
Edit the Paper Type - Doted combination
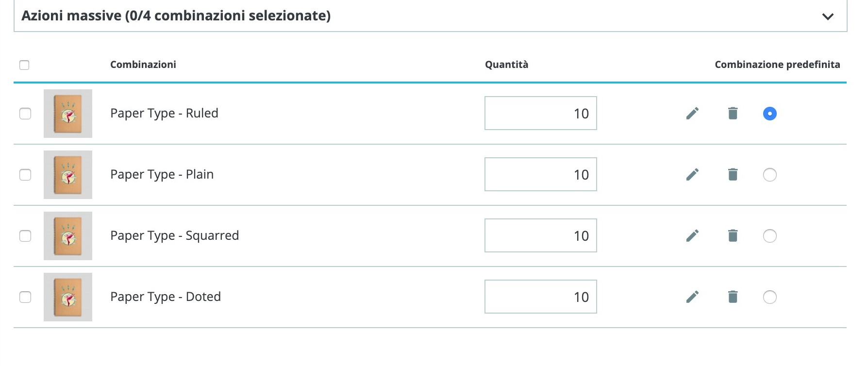692,297
